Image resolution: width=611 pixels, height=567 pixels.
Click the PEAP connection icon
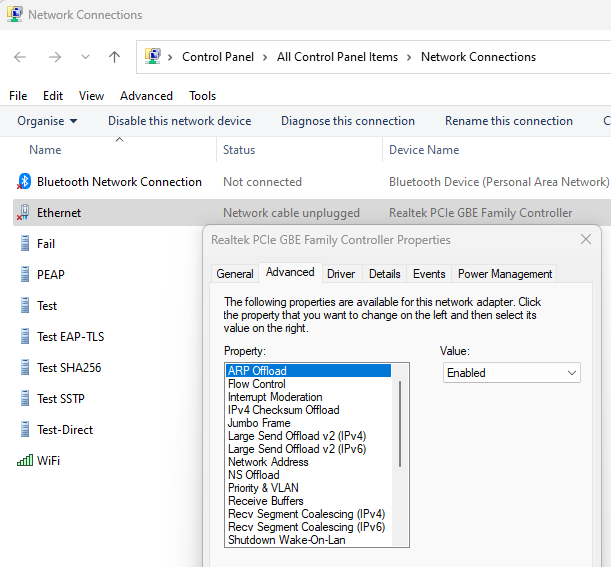pos(25,274)
